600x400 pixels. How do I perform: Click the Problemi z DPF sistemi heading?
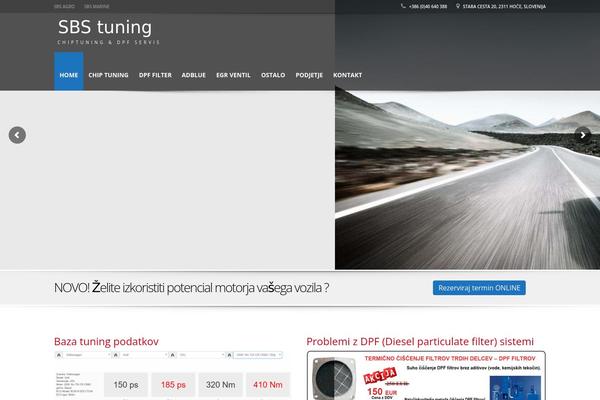pos(420,341)
